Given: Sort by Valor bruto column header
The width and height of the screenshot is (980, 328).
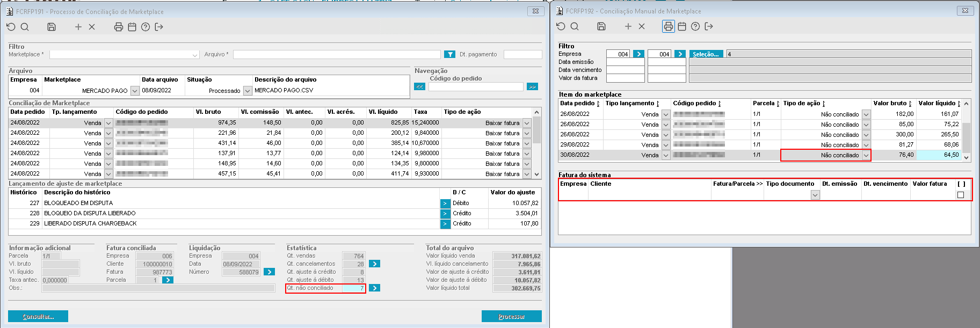Looking at the screenshot, I should coord(892,104).
